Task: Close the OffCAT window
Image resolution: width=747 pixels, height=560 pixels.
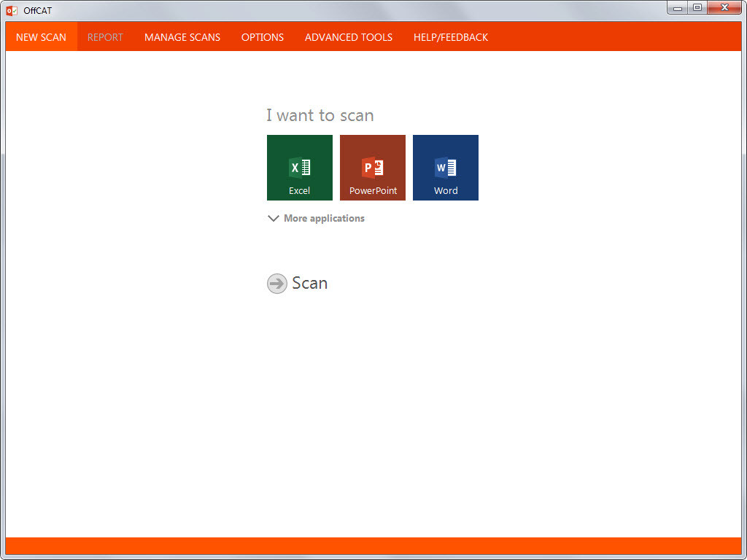Action: pyautogui.click(x=724, y=7)
